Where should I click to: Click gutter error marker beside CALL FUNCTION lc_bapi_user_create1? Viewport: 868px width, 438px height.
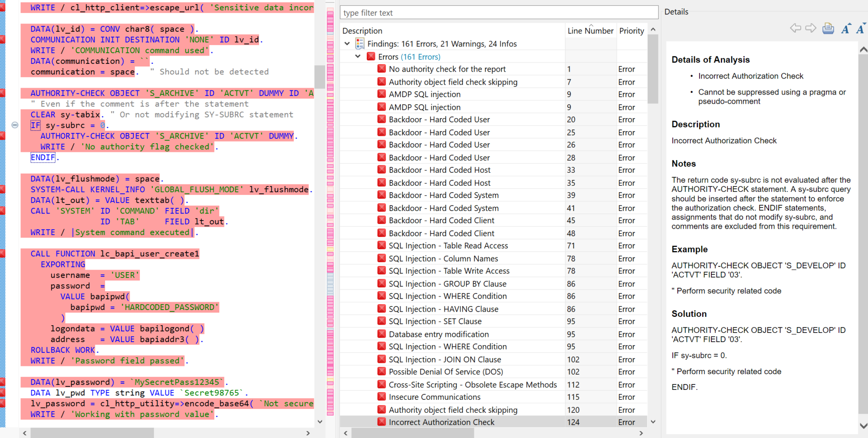click(x=3, y=254)
